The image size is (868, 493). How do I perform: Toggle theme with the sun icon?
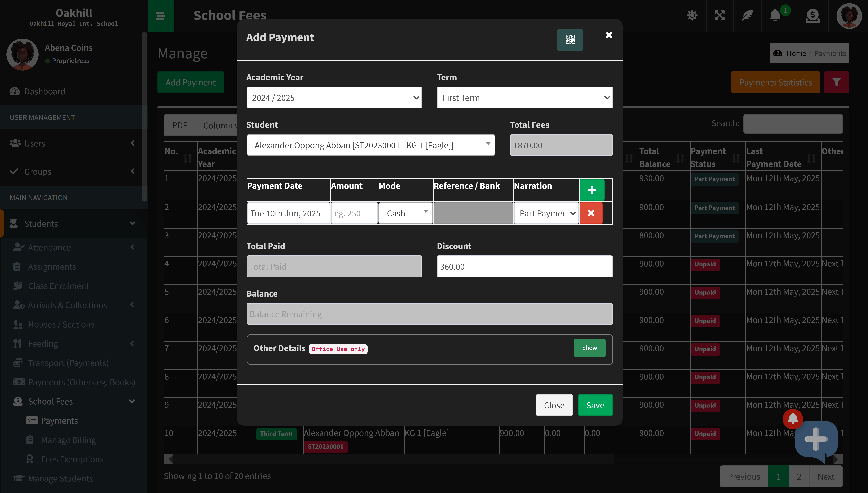(692, 16)
